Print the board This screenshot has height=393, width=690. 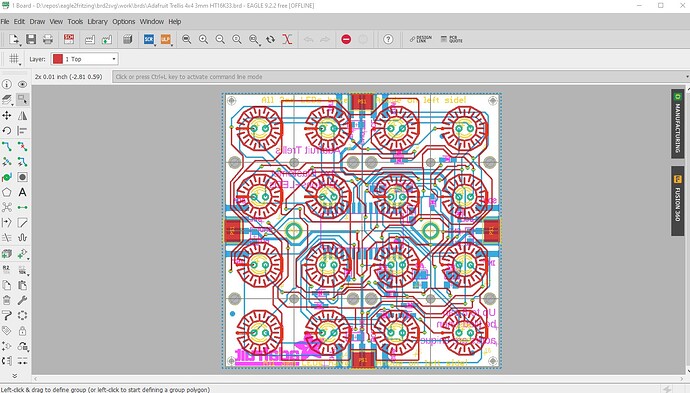tap(48, 39)
